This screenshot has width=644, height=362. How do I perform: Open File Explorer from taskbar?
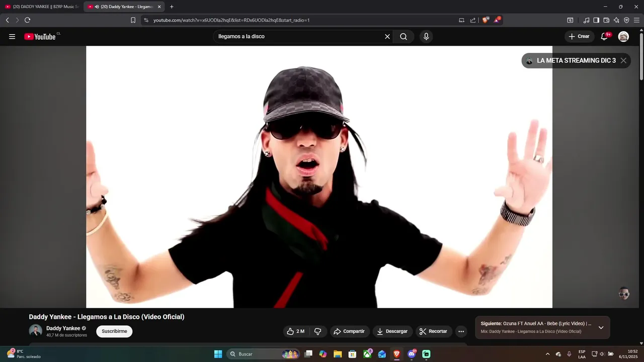click(338, 354)
